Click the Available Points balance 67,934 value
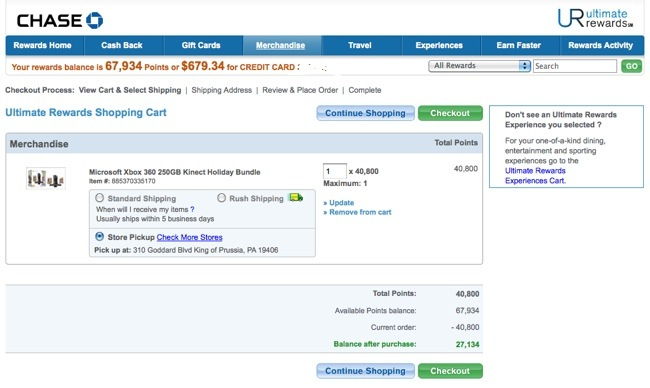Image resolution: width=650 pixels, height=388 pixels. [x=467, y=310]
